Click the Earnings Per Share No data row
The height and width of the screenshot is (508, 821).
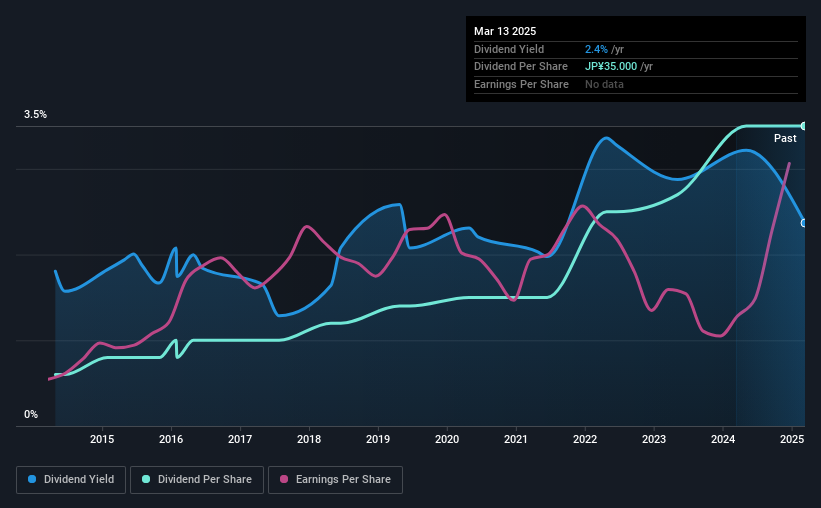pos(636,84)
